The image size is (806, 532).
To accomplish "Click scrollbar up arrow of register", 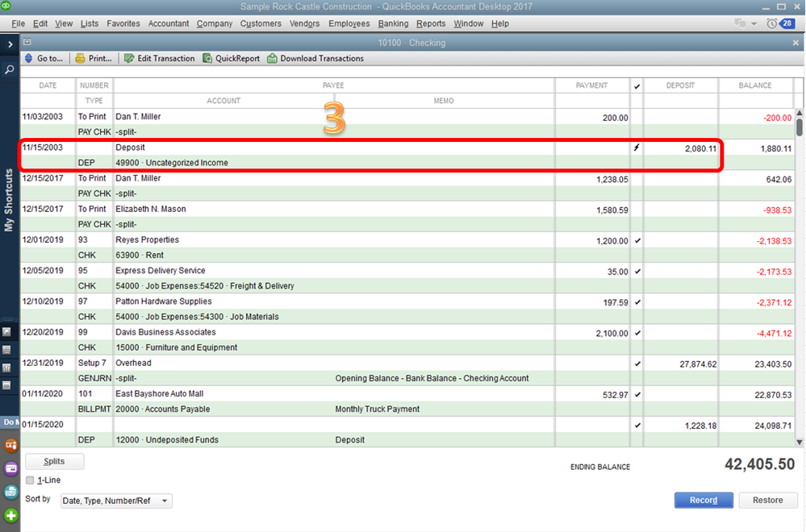I will click(800, 113).
